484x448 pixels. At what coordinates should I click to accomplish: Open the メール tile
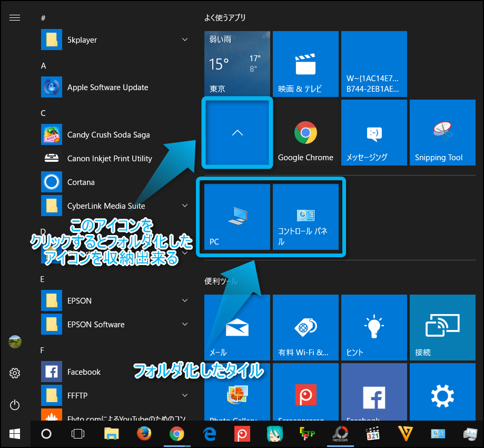[237, 327]
